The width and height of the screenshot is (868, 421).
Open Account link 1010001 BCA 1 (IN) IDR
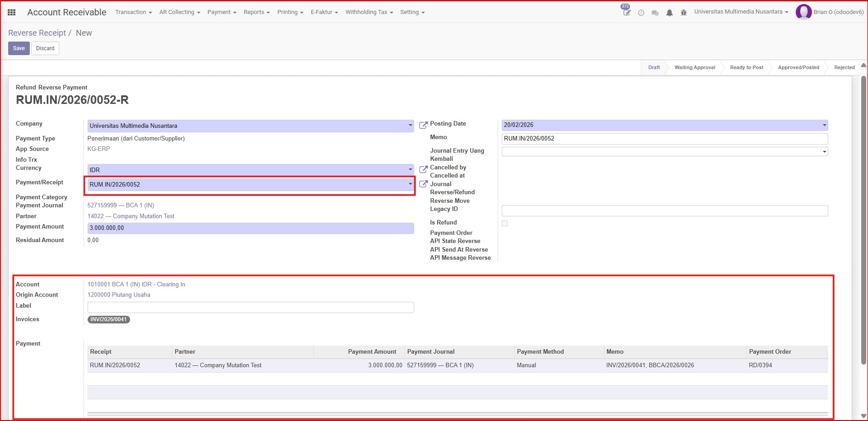click(x=136, y=284)
